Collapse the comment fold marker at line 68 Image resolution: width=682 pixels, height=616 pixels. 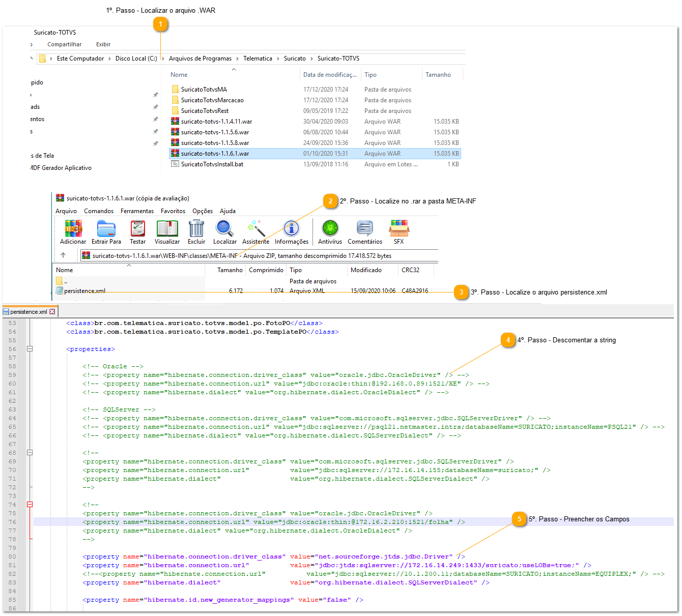point(30,453)
